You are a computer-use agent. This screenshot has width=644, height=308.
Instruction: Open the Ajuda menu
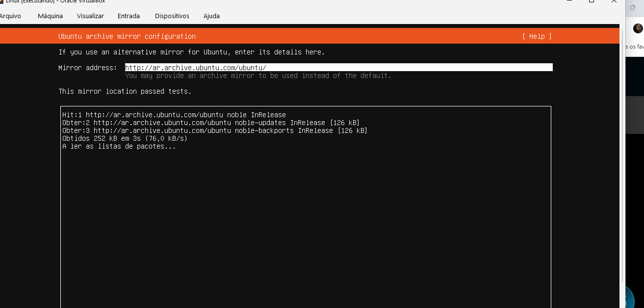pyautogui.click(x=211, y=16)
